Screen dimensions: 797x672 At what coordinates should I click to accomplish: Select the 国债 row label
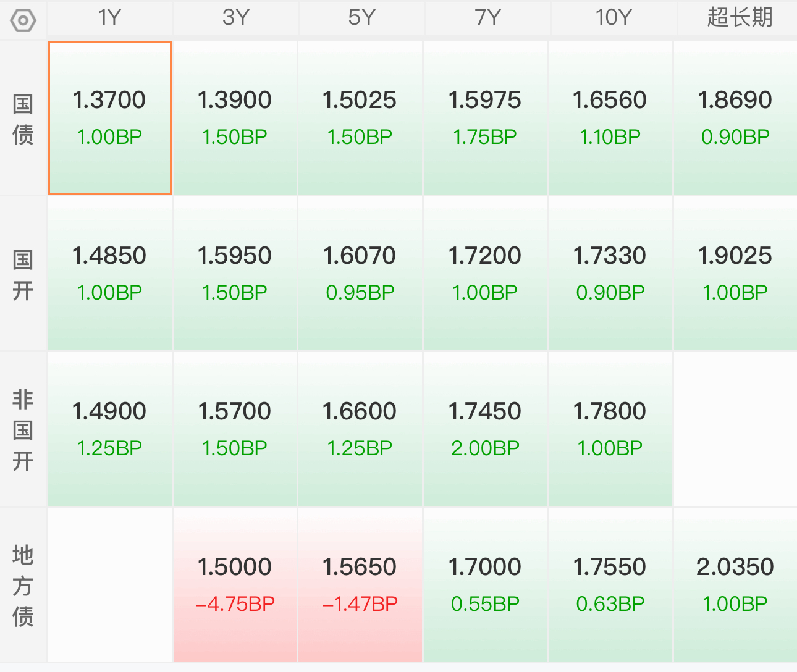pyautogui.click(x=23, y=119)
